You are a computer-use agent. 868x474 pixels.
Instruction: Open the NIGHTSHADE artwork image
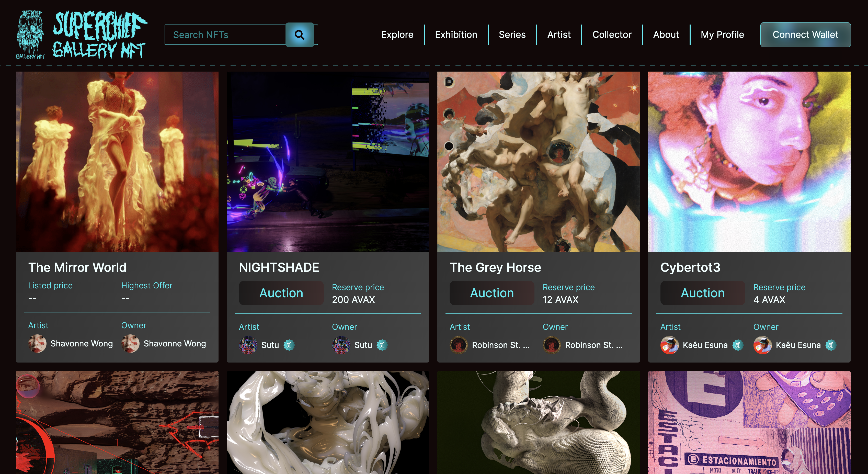point(327,162)
